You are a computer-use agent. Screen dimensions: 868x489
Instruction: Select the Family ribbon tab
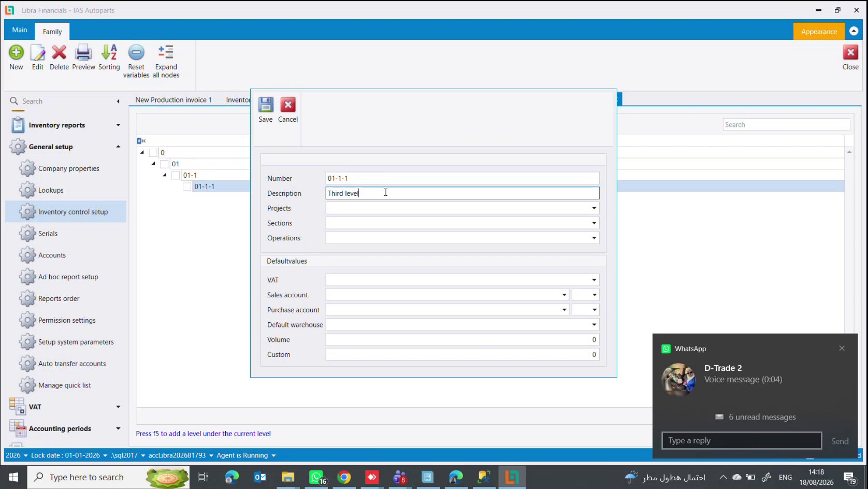(x=52, y=32)
